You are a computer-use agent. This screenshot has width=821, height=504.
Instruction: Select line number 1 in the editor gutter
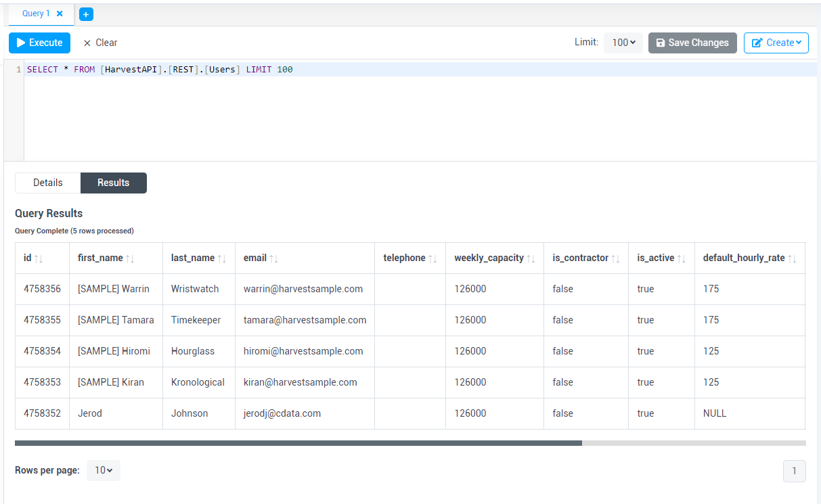(x=18, y=70)
